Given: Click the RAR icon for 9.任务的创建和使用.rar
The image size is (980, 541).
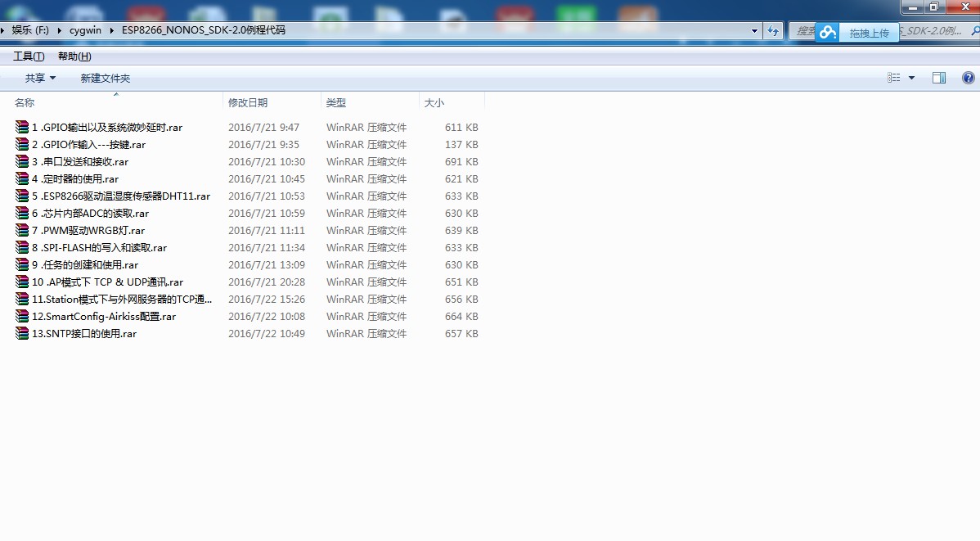Looking at the screenshot, I should [23, 264].
